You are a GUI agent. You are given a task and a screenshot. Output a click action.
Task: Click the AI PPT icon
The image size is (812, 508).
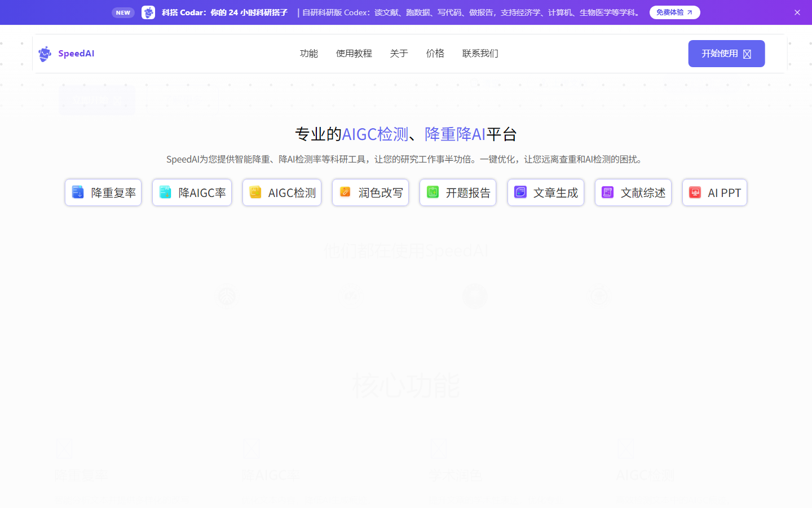click(x=695, y=192)
